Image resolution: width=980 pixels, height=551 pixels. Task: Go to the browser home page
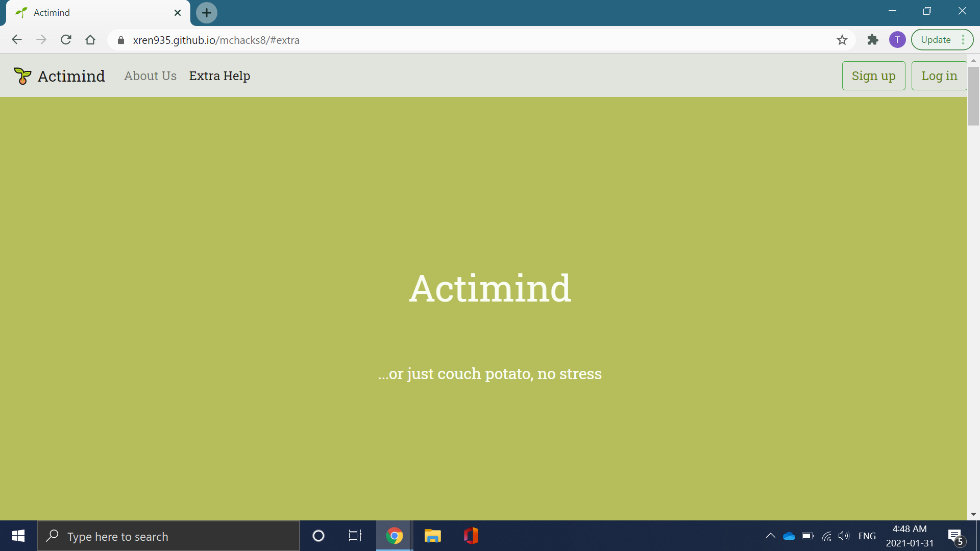click(x=90, y=40)
